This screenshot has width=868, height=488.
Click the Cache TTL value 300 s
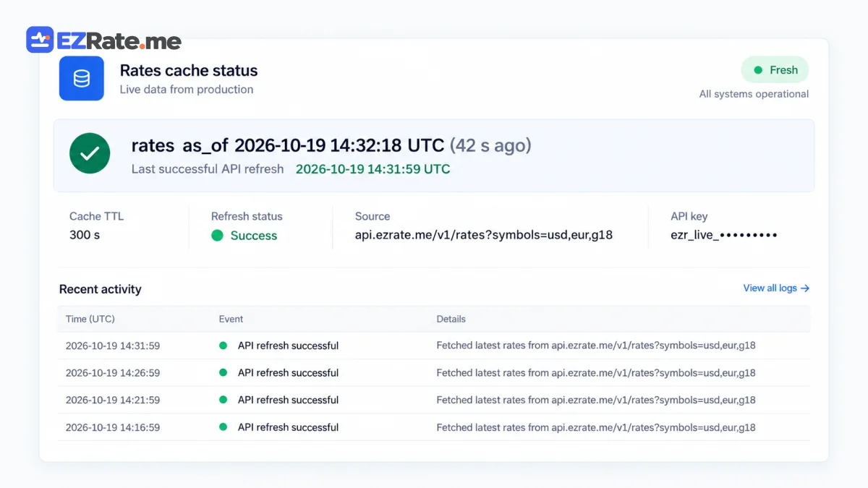click(x=85, y=235)
